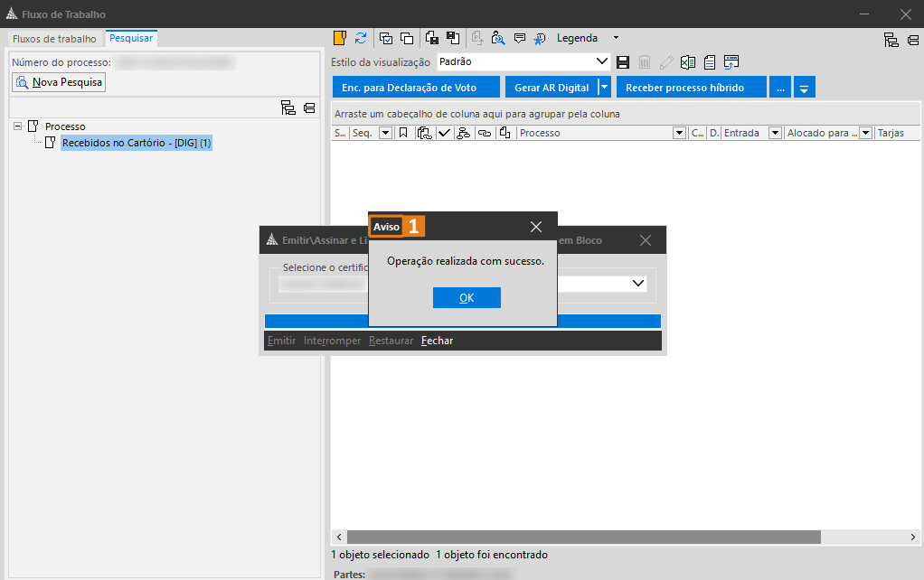Click the documents-with-link column header icon
The height and width of the screenshot is (580, 924).
coord(424,133)
